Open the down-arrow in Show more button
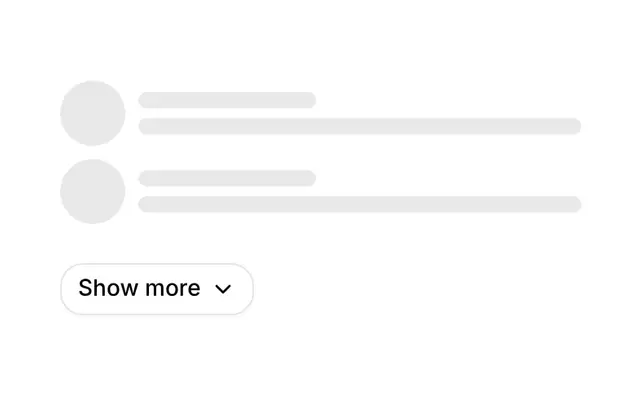This screenshot has width=640, height=400. (x=223, y=289)
